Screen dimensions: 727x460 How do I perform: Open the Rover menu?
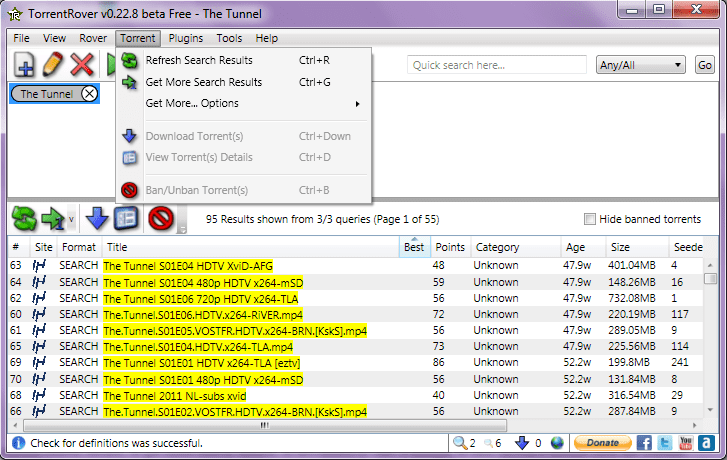(93, 38)
